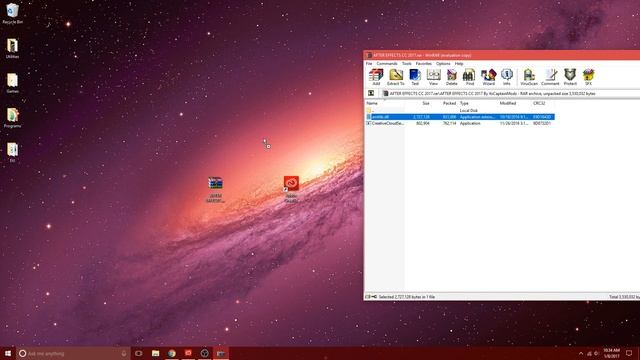This screenshot has height=360, width=640.
Task: Click the Protect toolbar icon
Action: coord(570,77)
